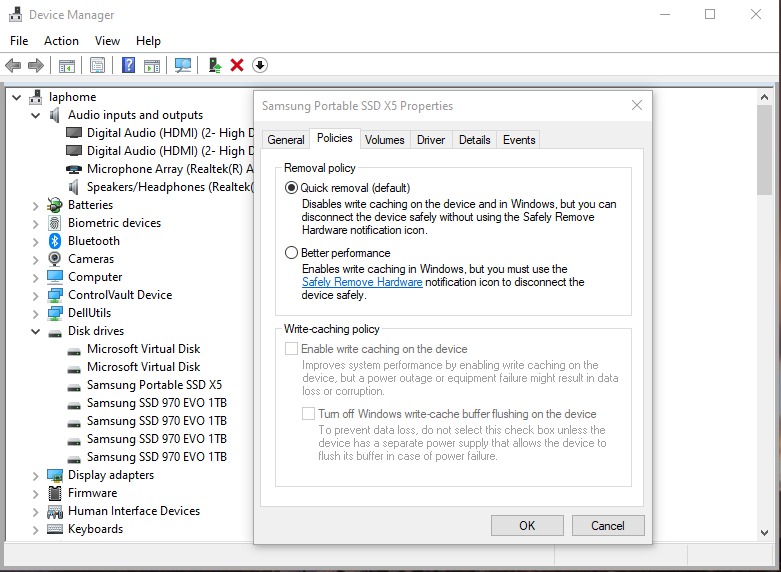
Task: Select the Quick removal radio button
Action: (291, 188)
